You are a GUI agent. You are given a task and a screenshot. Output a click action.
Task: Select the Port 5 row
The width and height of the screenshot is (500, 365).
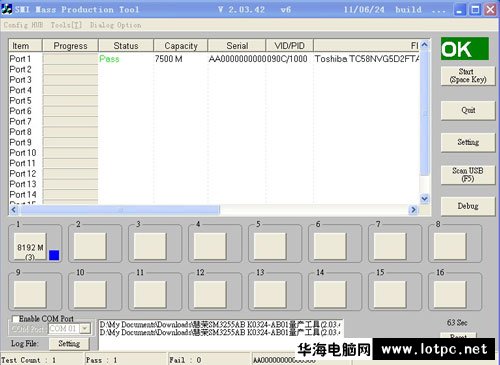coord(214,101)
